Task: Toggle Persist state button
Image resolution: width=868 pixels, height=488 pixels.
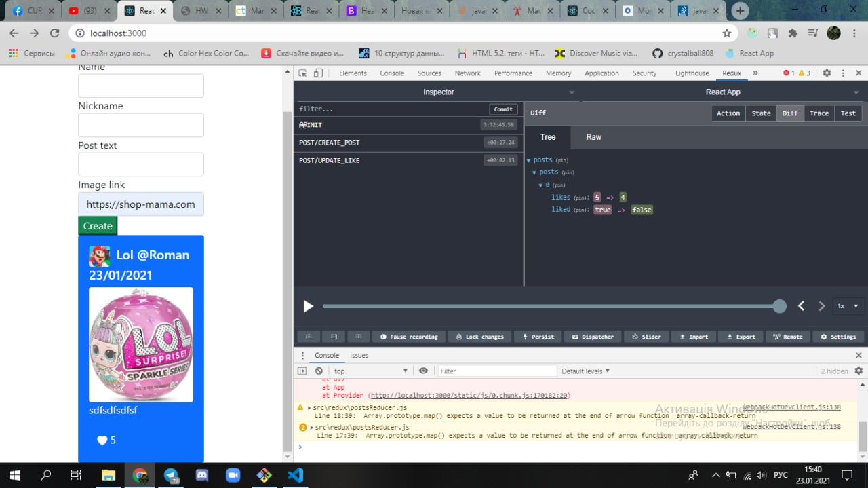Action: point(538,337)
